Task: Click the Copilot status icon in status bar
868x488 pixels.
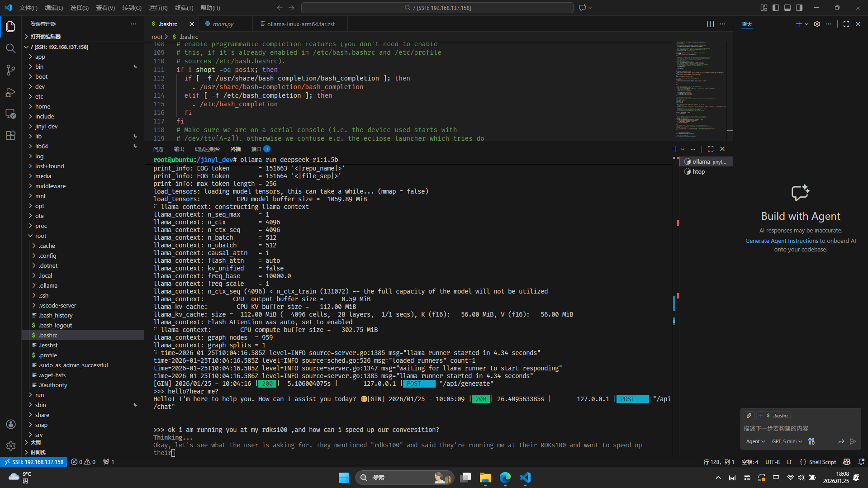Action: [x=847, y=462]
